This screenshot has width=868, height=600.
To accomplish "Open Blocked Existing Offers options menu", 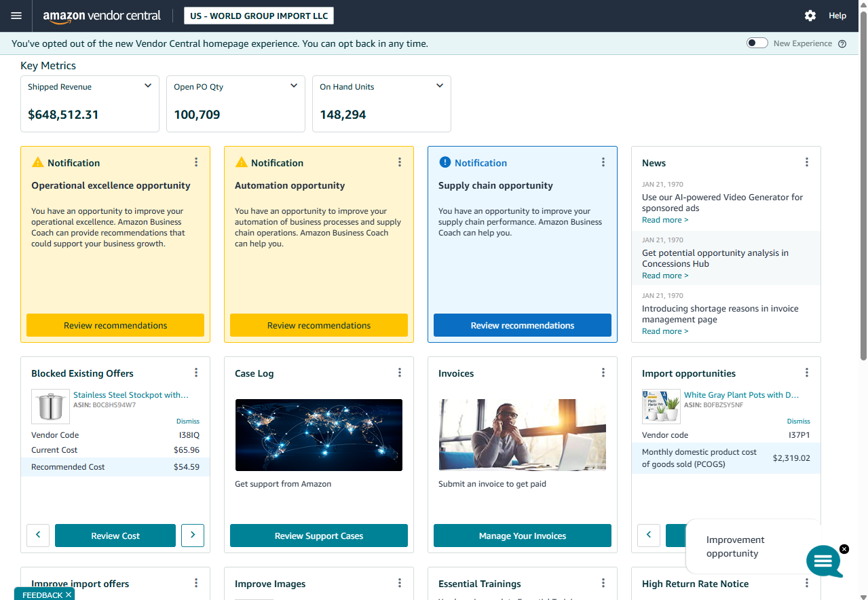I will click(196, 373).
